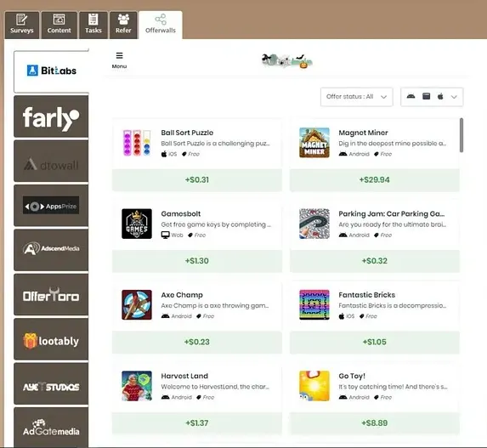Image resolution: width=487 pixels, height=448 pixels.
Task: Click the Android icon under Magnet Miner
Action: [x=343, y=154]
